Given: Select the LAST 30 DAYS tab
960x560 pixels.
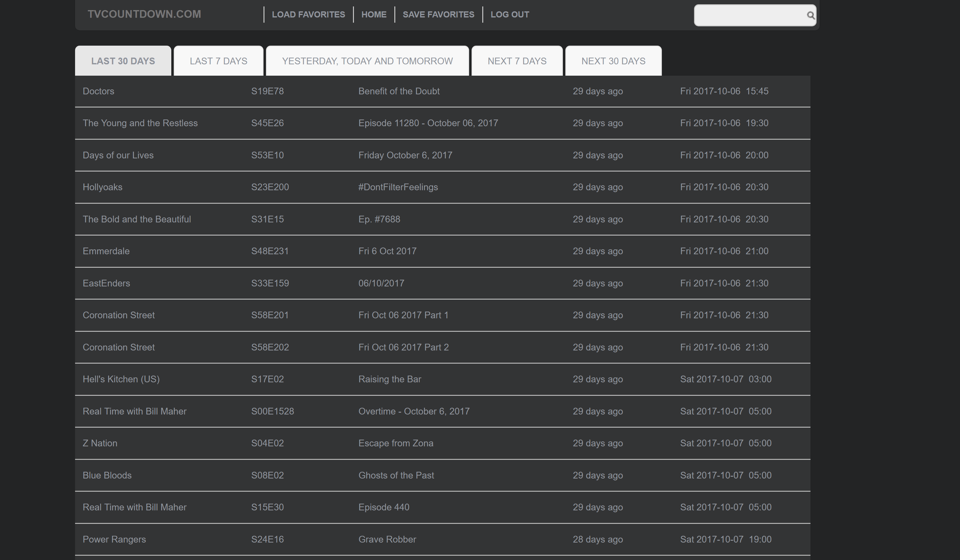Looking at the screenshot, I should point(123,61).
